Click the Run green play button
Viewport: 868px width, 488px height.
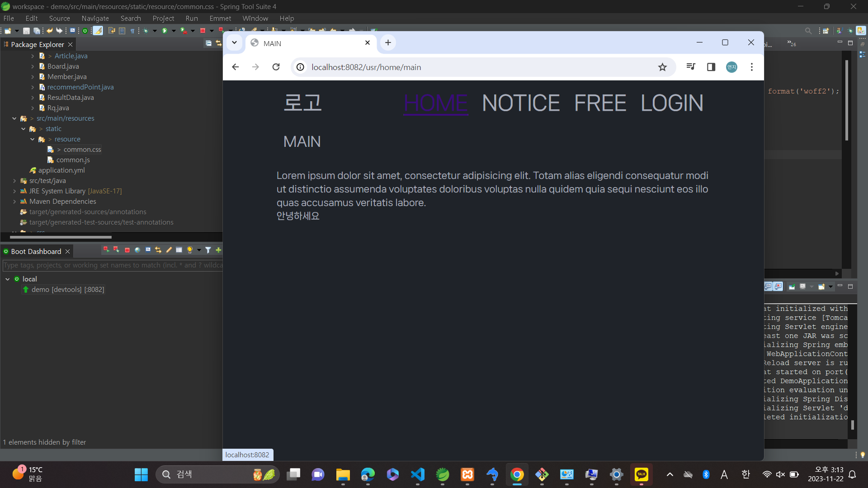pos(165,31)
